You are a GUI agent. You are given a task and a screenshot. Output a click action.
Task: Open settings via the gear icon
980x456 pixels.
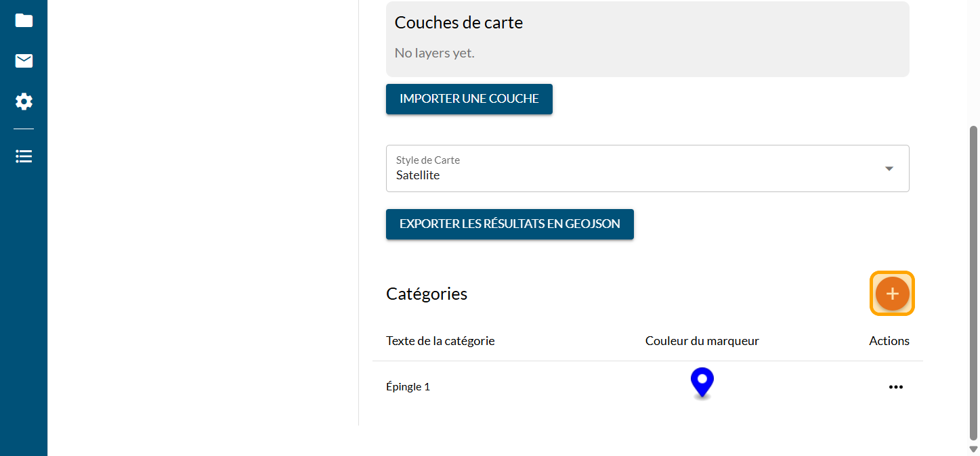[x=24, y=102]
